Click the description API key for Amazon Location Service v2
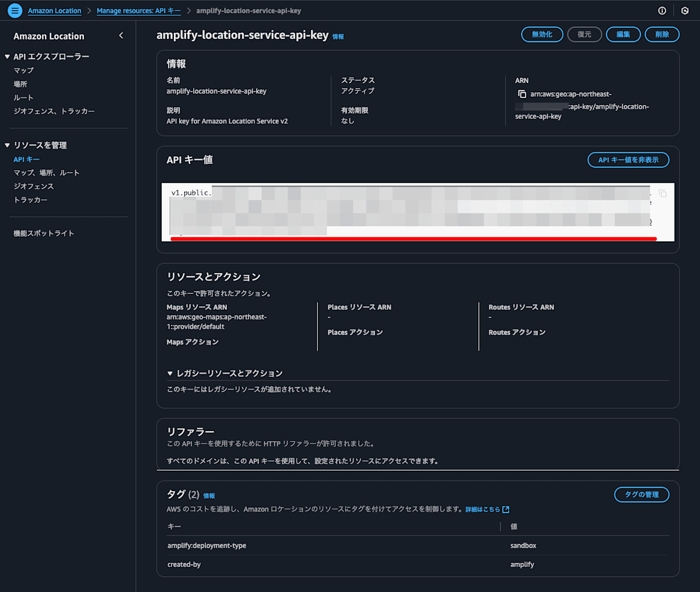The height and width of the screenshot is (592, 700). coord(227,121)
